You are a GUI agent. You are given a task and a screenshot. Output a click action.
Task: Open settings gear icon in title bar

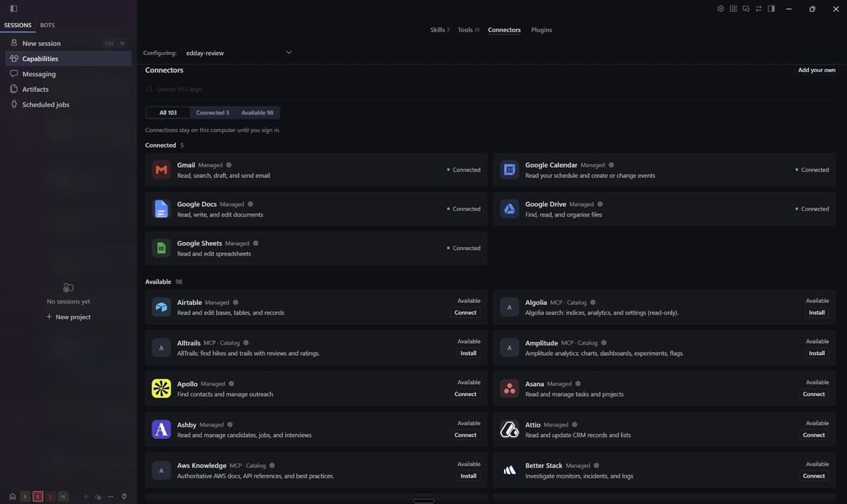click(721, 8)
